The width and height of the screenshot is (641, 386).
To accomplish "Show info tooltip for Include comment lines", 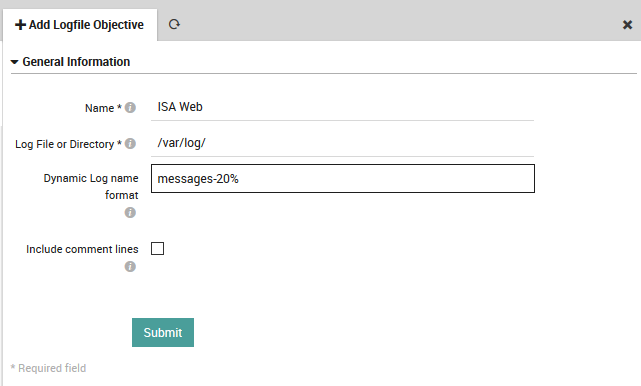I will pos(130,267).
